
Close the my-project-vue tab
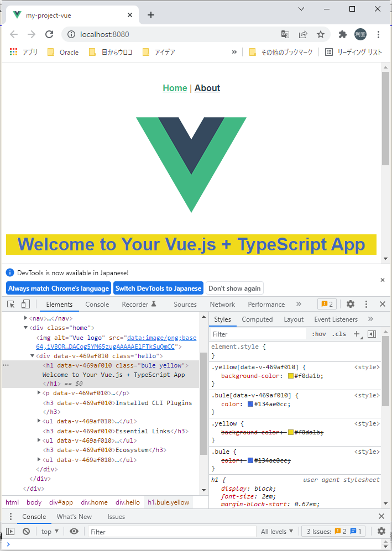130,15
